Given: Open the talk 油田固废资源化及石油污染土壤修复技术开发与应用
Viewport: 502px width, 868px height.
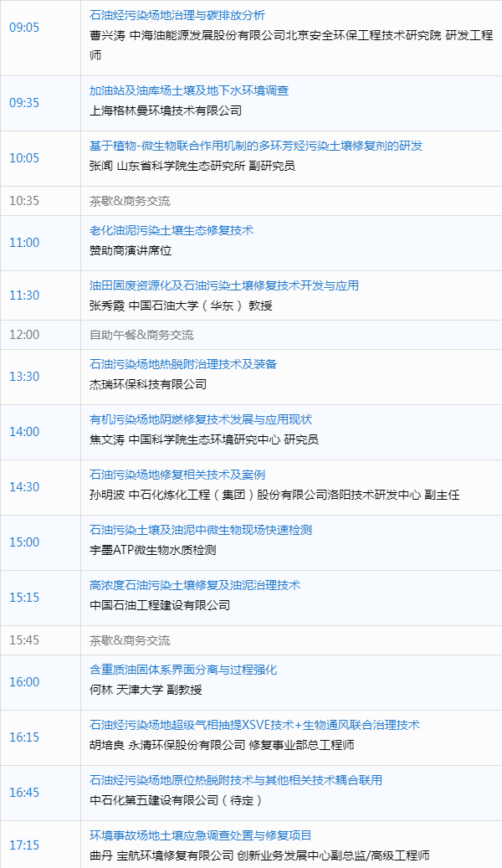Looking at the screenshot, I should click(224, 285).
